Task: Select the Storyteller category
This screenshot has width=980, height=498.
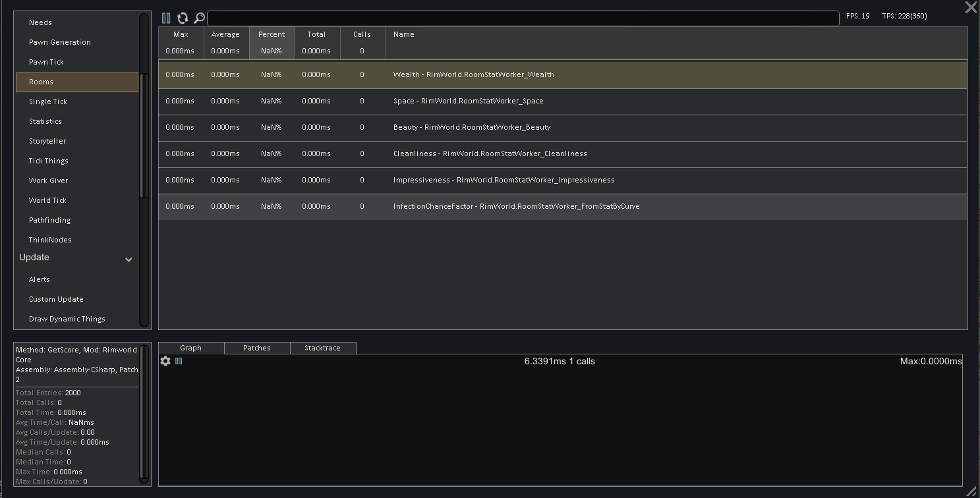Action: click(77, 141)
